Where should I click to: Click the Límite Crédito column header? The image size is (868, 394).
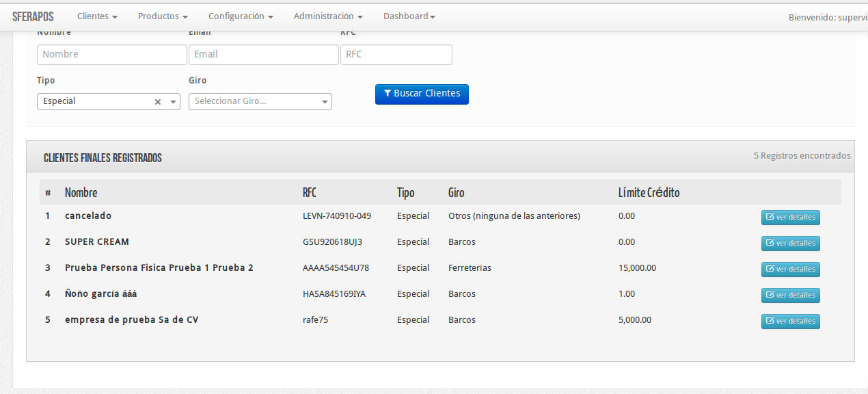click(649, 193)
